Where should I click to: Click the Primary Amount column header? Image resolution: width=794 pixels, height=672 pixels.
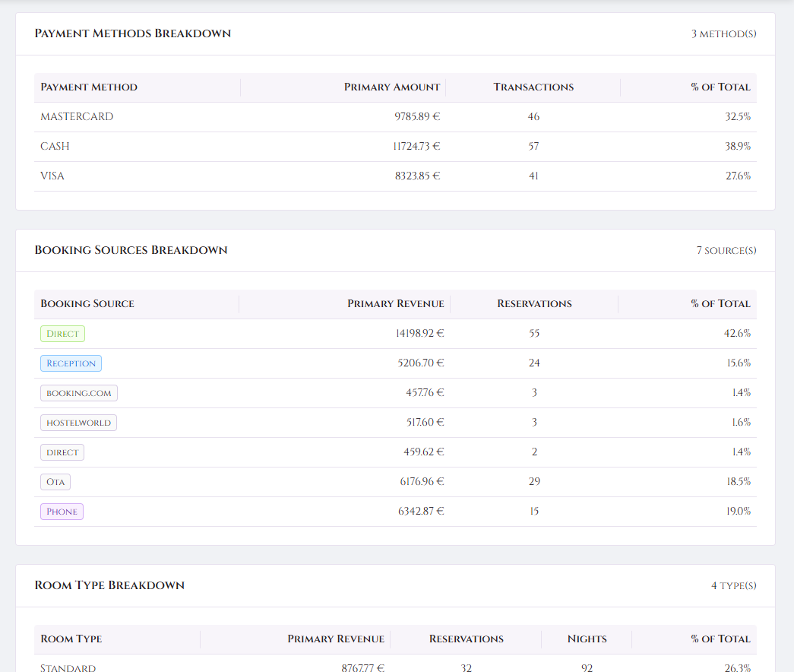[391, 87]
